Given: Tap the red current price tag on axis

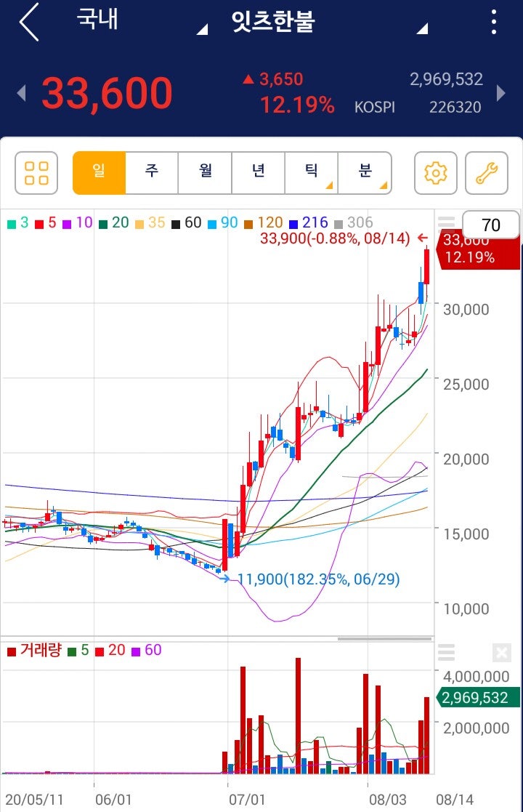Looking at the screenshot, I should pyautogui.click(x=479, y=249).
